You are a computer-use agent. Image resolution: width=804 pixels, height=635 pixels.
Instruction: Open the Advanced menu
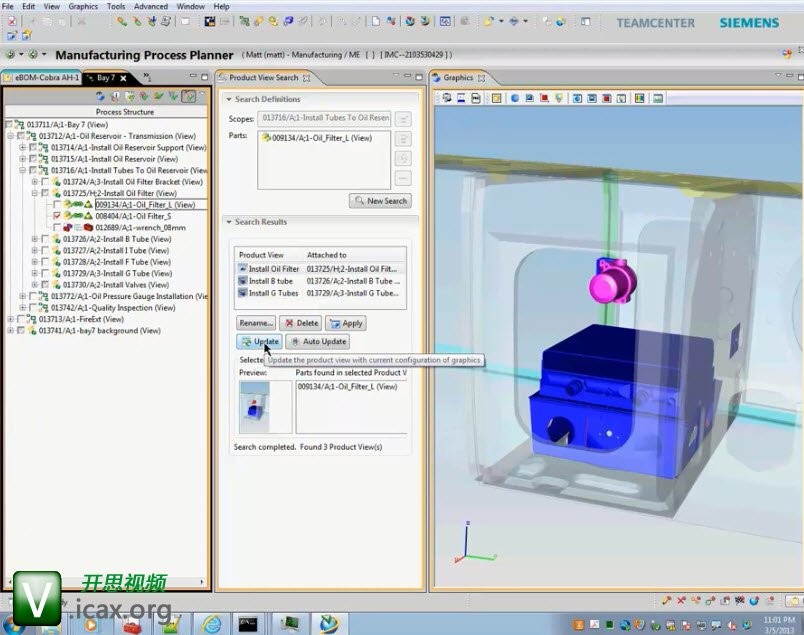point(151,6)
